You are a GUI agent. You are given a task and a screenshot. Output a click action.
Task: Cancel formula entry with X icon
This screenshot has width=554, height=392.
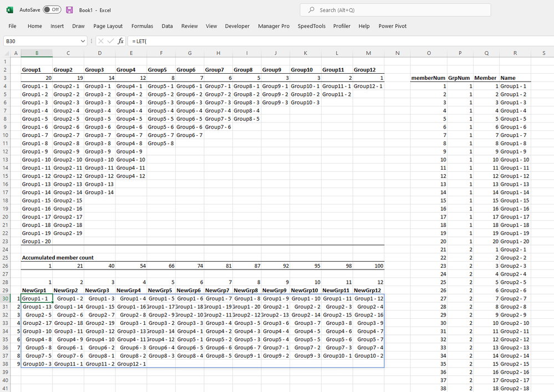[x=101, y=41]
